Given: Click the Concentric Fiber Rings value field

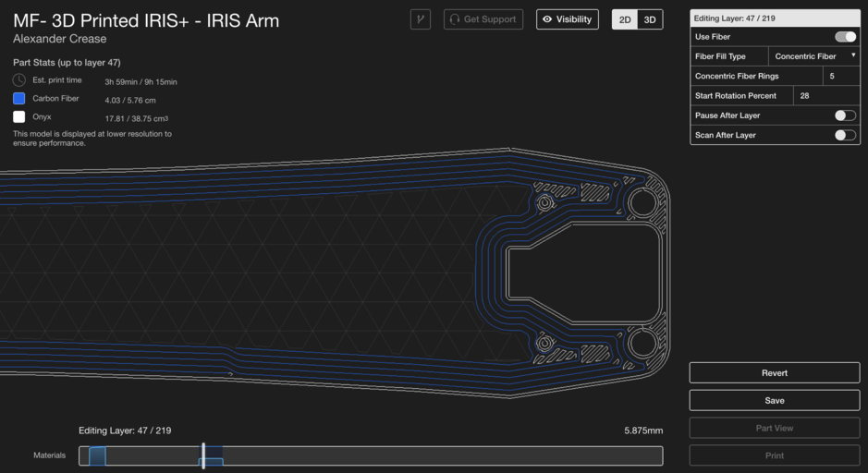Looking at the screenshot, I should (841, 76).
